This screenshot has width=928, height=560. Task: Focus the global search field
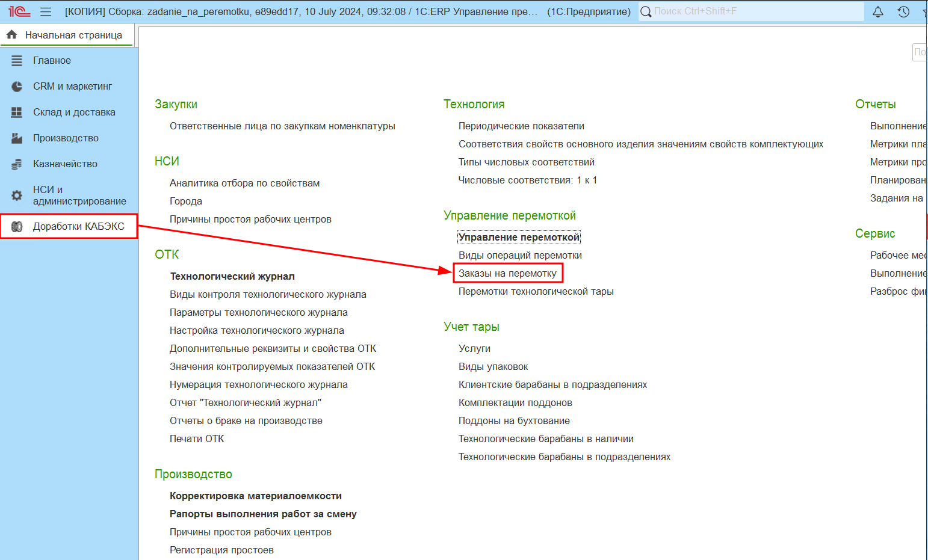(x=751, y=11)
